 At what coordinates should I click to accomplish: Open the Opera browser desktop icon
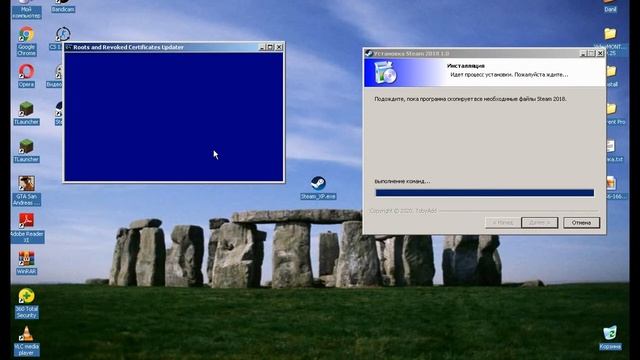[x=26, y=76]
